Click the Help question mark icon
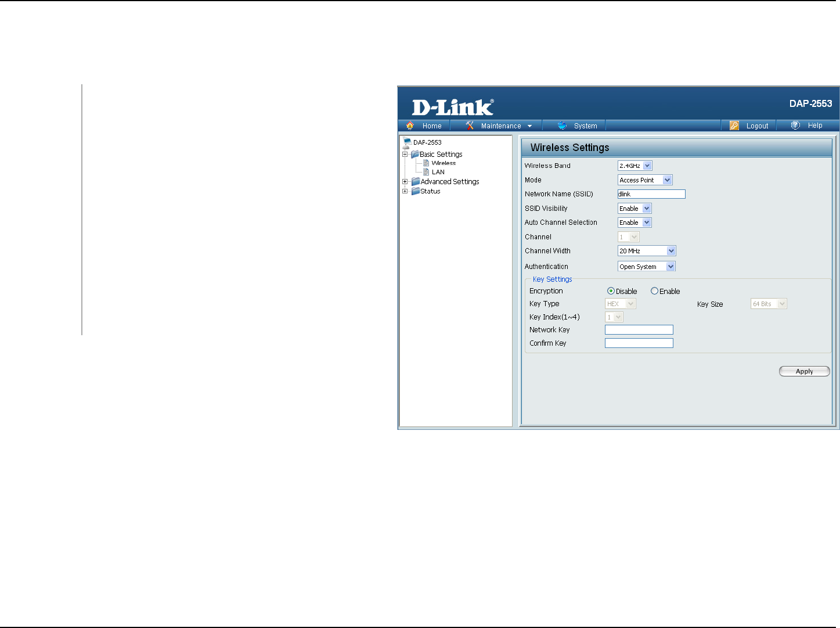 [796, 125]
